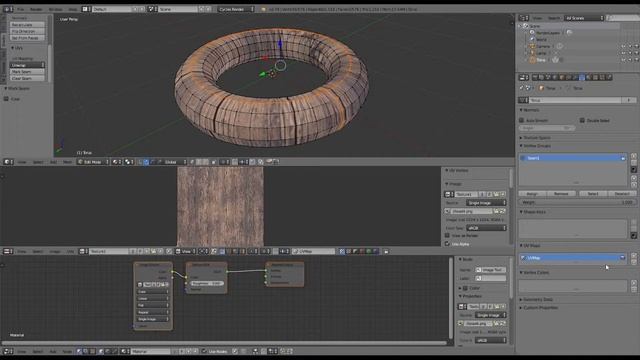Open the Edit Mode selector dropdown

[93, 162]
